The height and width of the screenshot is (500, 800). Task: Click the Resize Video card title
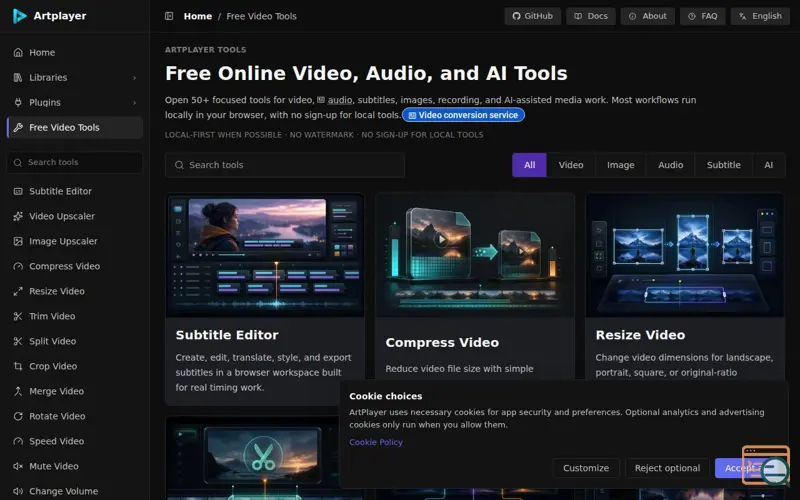tap(640, 335)
